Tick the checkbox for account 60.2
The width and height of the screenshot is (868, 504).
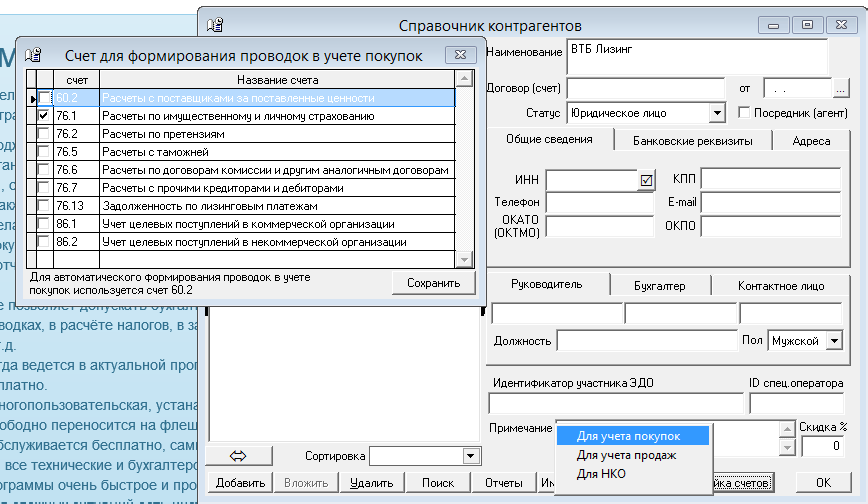[44, 97]
